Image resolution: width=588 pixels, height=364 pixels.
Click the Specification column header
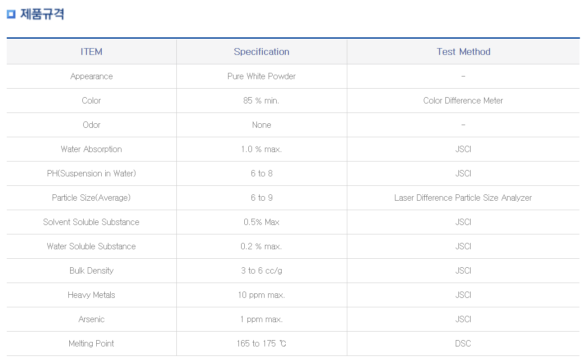pyautogui.click(x=261, y=52)
